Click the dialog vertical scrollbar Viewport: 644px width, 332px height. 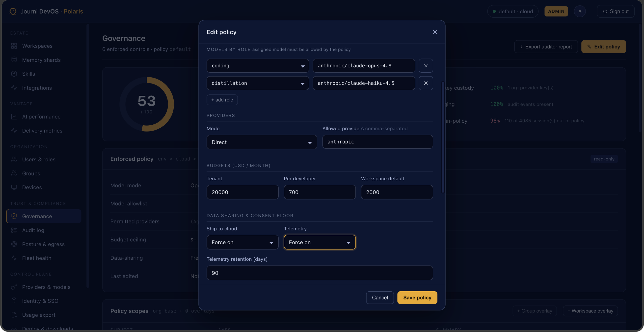pyautogui.click(x=443, y=137)
